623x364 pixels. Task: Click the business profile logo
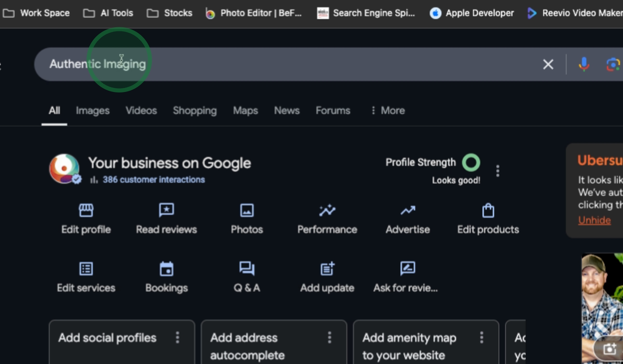[x=64, y=169]
